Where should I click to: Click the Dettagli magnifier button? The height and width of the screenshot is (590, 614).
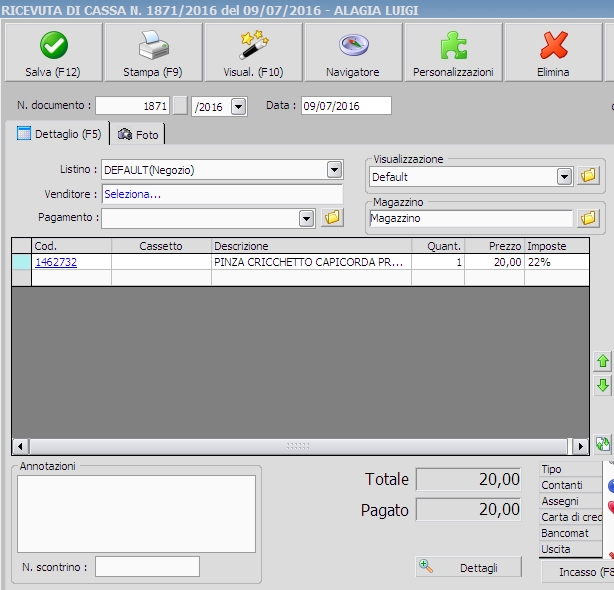pyautogui.click(x=468, y=567)
